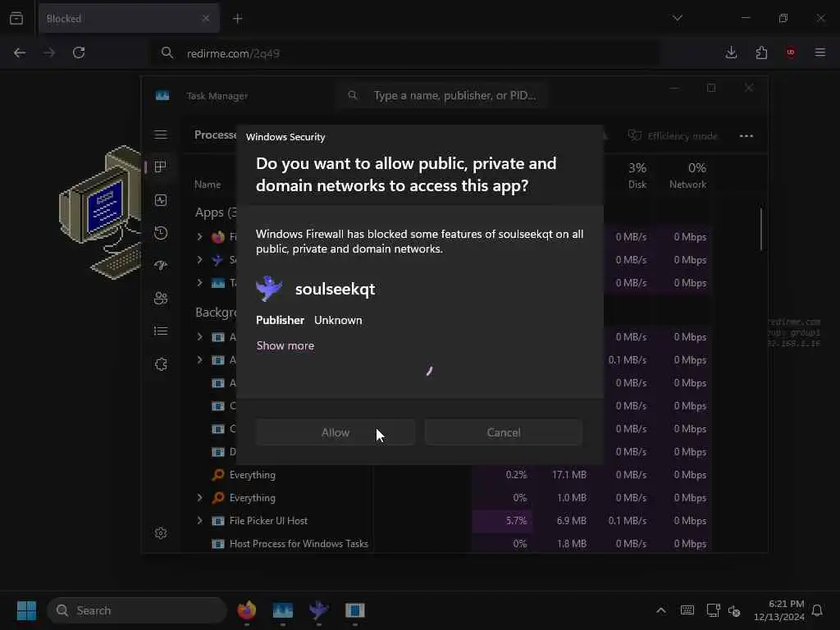Click the soulseekqt bird icon in the dialog
Viewport: 840px width, 630px height.
pyautogui.click(x=269, y=288)
